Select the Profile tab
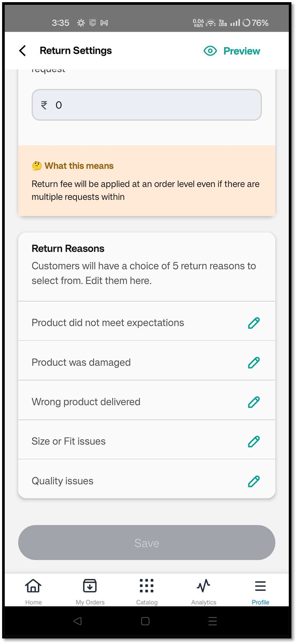The height and width of the screenshot is (644, 297). pyautogui.click(x=261, y=591)
